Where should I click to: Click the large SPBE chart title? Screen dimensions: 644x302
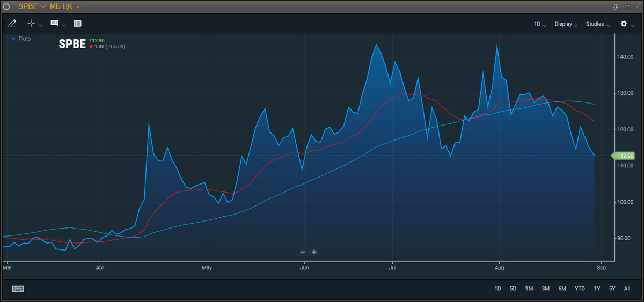[72, 45]
